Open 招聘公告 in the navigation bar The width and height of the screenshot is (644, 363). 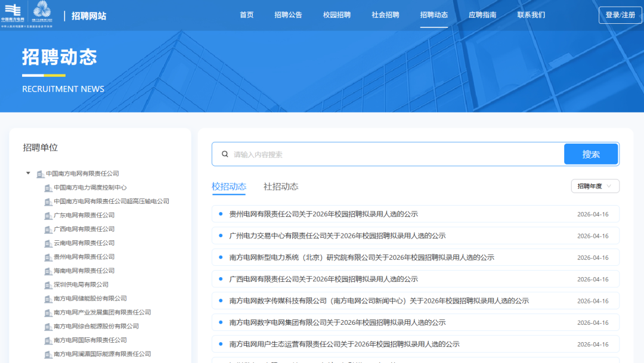tap(288, 15)
